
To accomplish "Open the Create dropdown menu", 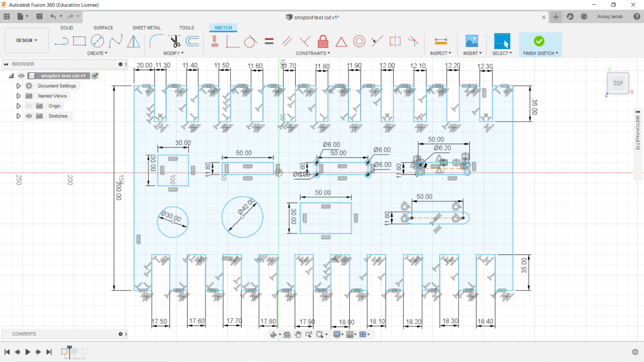I will (x=97, y=53).
